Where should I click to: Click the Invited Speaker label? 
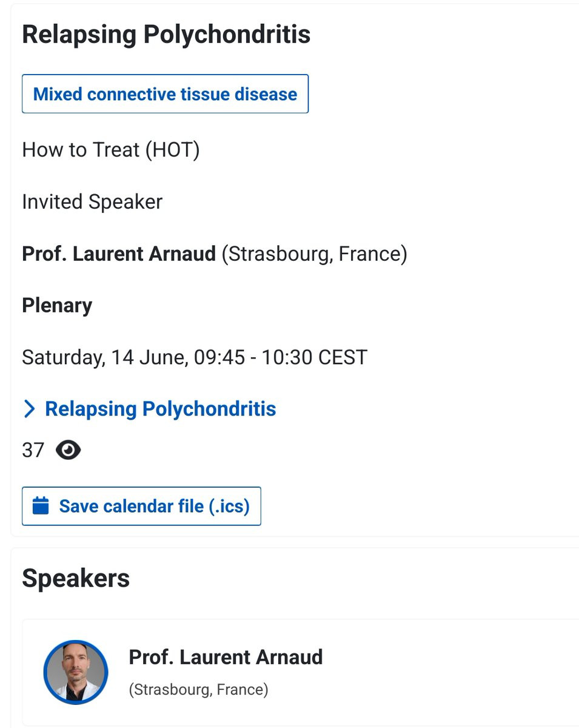click(92, 201)
